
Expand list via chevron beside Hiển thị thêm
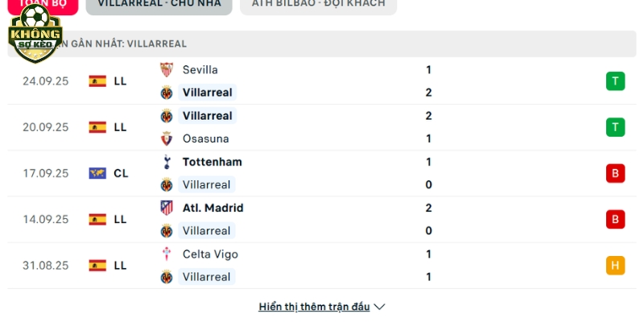point(379,307)
